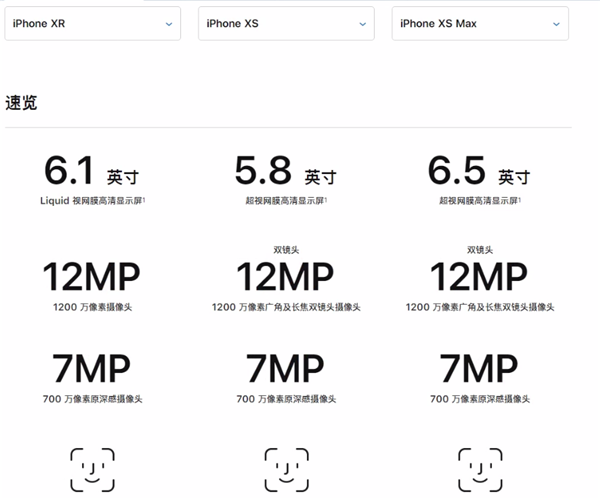Screen dimensions: 600x500
Task: Click the Liquid 视网膜高清显示屏 label
Action: [92, 201]
